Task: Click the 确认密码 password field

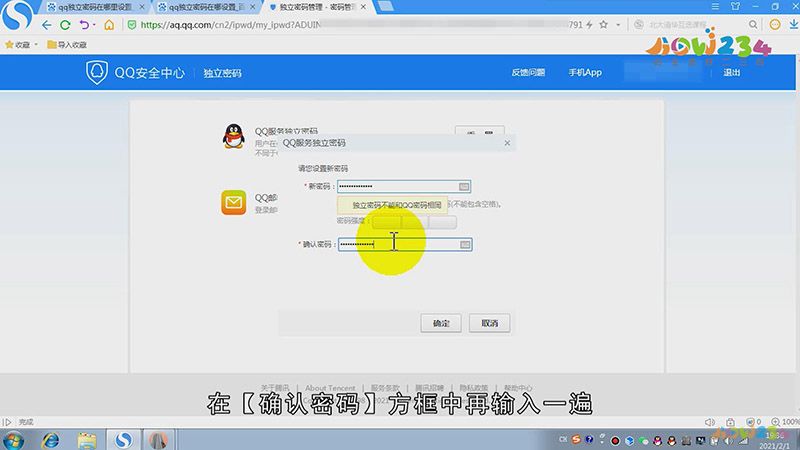Action: [x=405, y=244]
